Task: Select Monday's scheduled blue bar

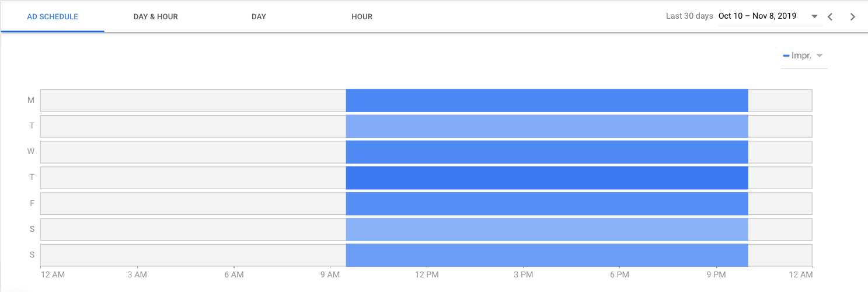Action: coord(547,100)
